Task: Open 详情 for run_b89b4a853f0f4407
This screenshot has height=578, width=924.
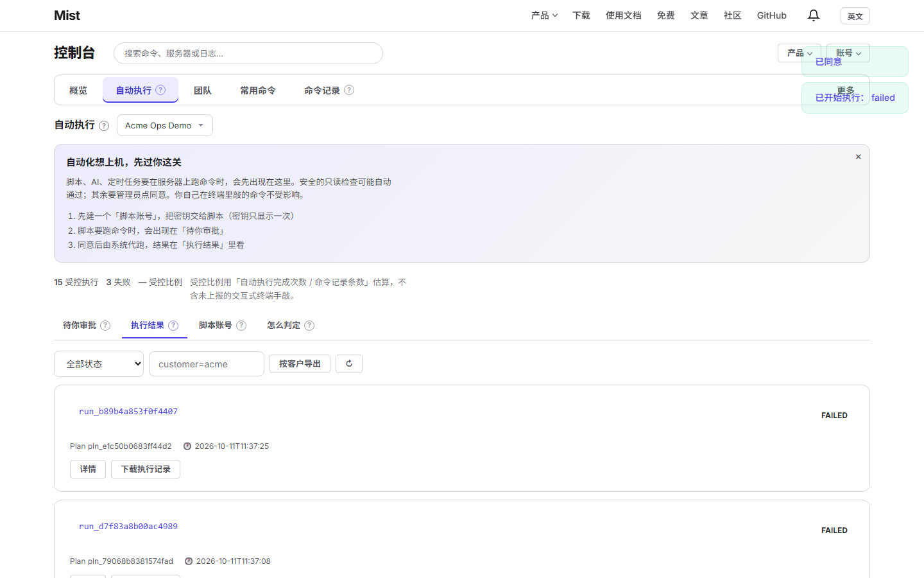Action: tap(88, 469)
